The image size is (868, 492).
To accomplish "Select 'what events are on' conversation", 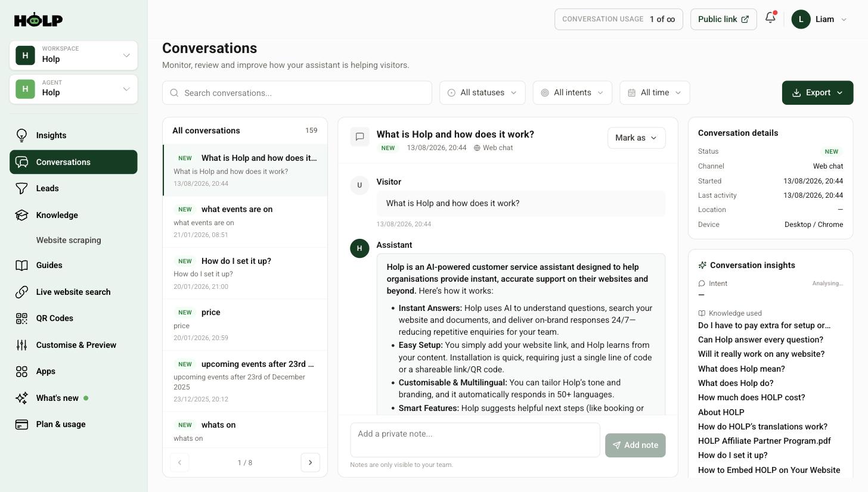I will [245, 222].
